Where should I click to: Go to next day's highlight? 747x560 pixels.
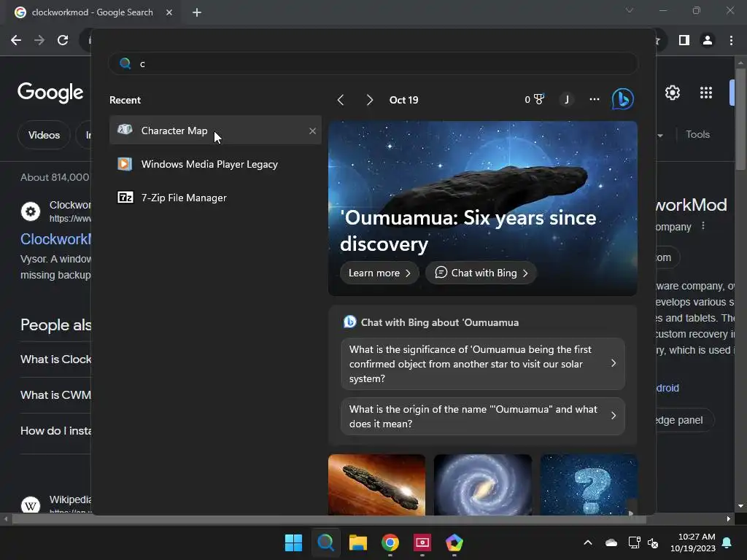pos(370,100)
